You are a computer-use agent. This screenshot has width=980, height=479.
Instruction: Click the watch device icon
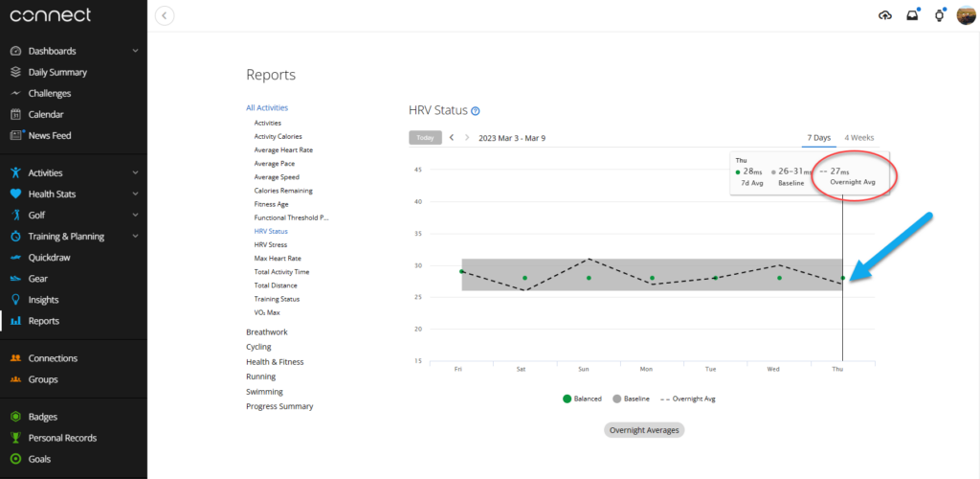click(940, 15)
